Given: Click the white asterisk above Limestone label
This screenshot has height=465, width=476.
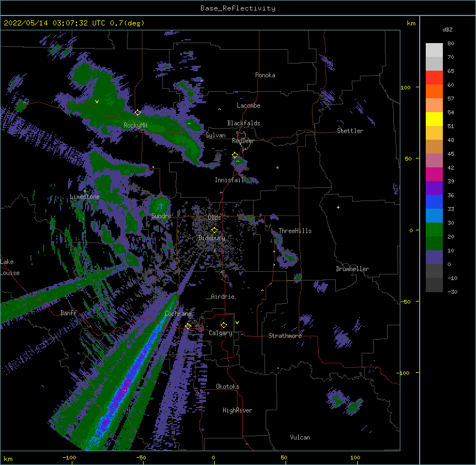Looking at the screenshot, I should (x=84, y=191).
